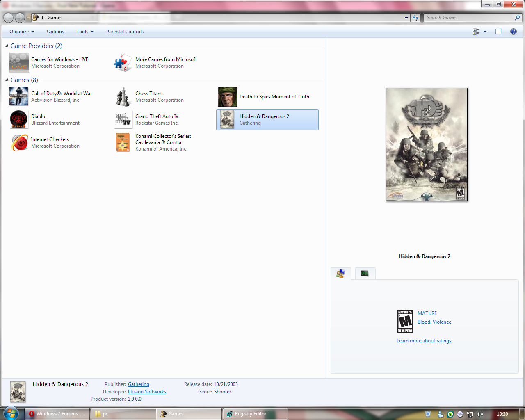Click Learn more about ratings
The height and width of the screenshot is (420, 525).
tap(424, 340)
